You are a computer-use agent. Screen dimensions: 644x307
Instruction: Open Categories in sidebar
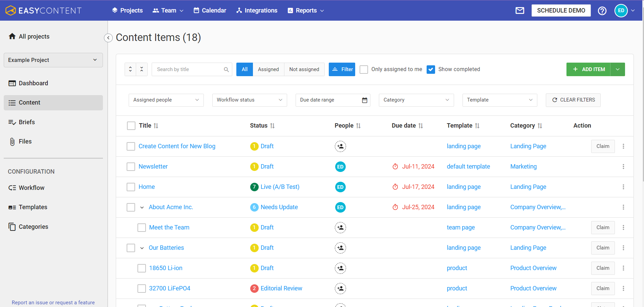tap(53, 227)
